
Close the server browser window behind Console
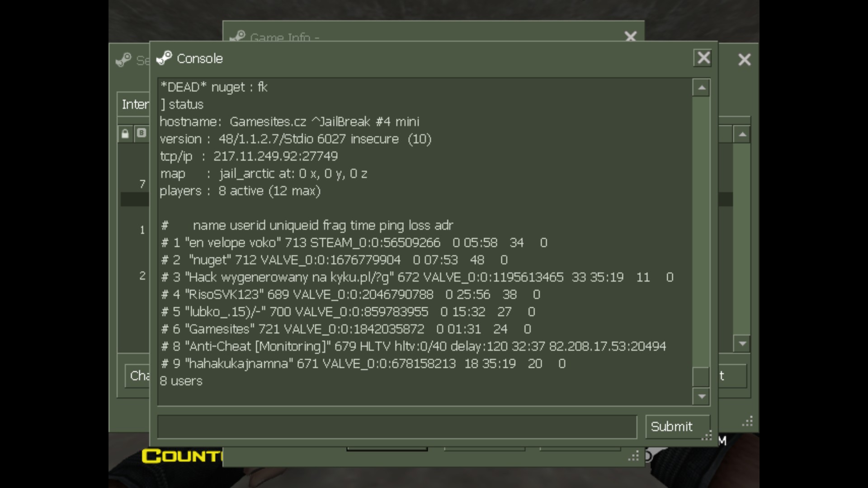point(744,60)
